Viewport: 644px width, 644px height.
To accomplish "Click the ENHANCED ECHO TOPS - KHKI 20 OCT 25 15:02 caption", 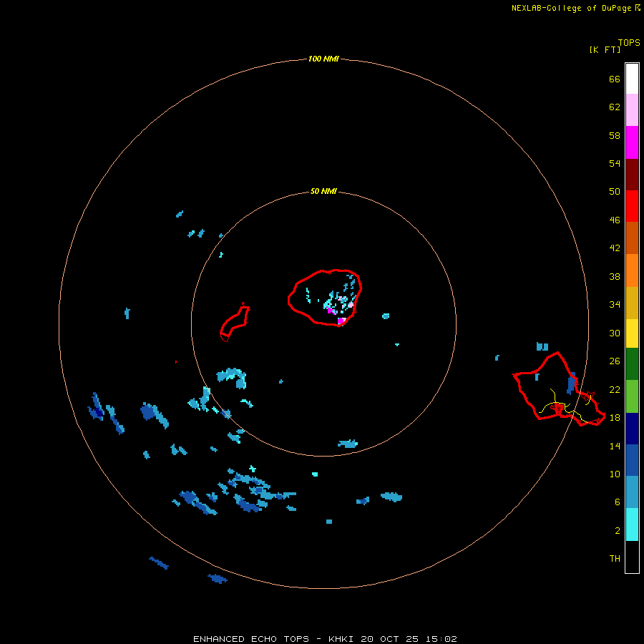I will (325, 639).
